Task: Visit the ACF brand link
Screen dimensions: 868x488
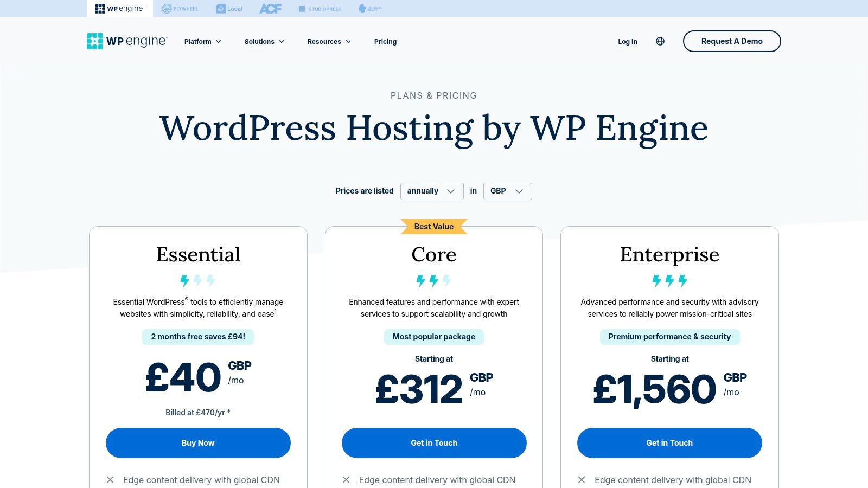Action: tap(270, 9)
